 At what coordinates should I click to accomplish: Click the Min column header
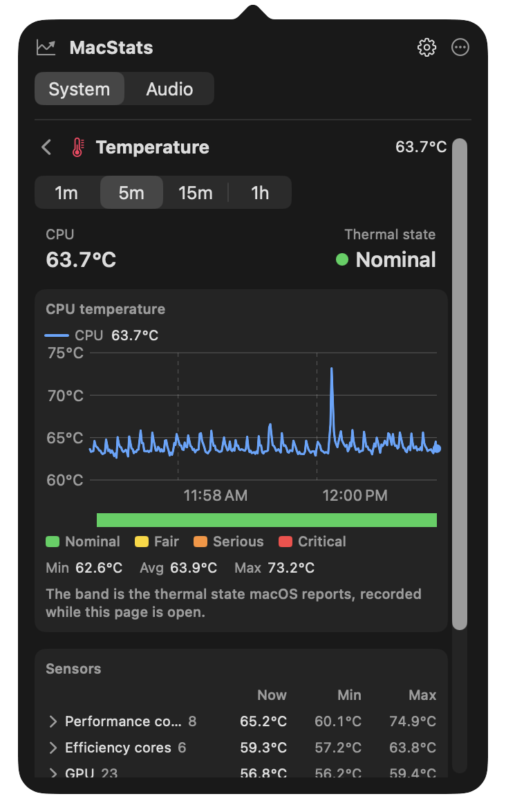(x=349, y=695)
